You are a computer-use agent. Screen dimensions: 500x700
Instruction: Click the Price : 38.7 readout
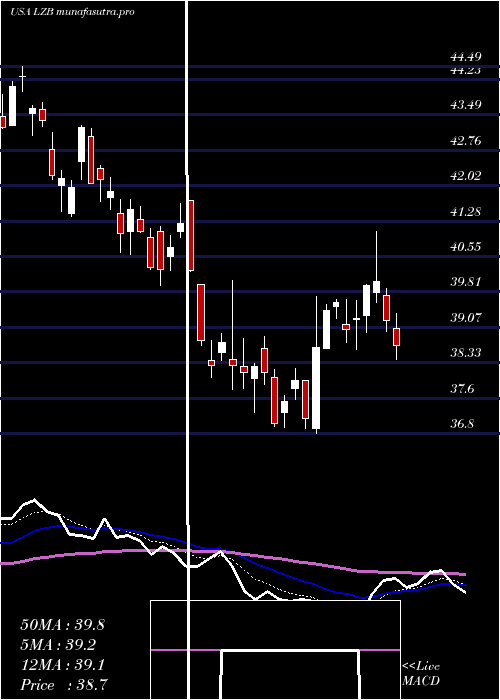point(62,685)
